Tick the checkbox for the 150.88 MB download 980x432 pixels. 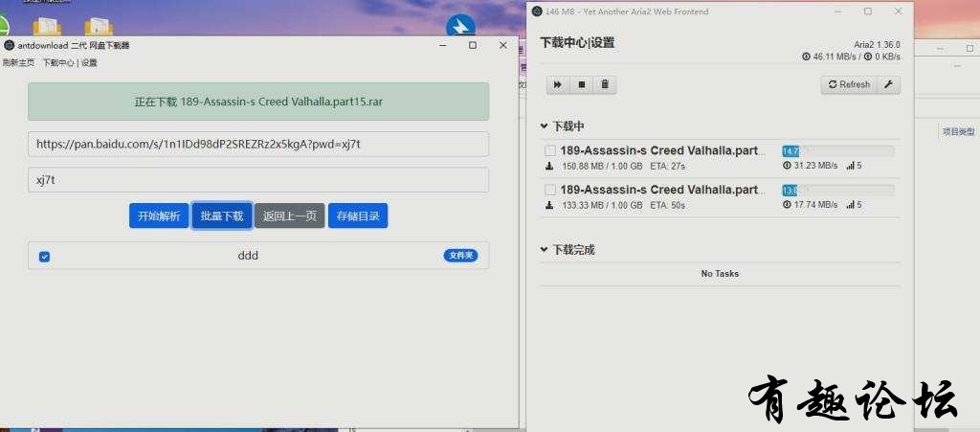tap(550, 150)
